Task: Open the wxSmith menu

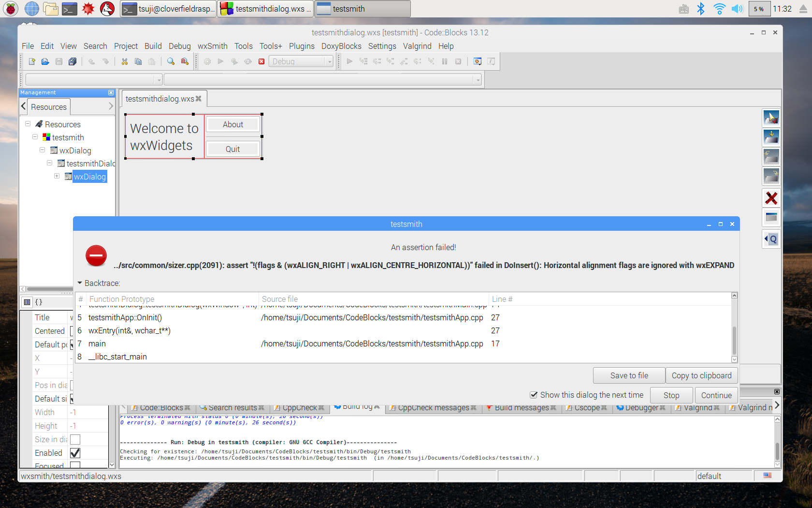Action: point(212,46)
